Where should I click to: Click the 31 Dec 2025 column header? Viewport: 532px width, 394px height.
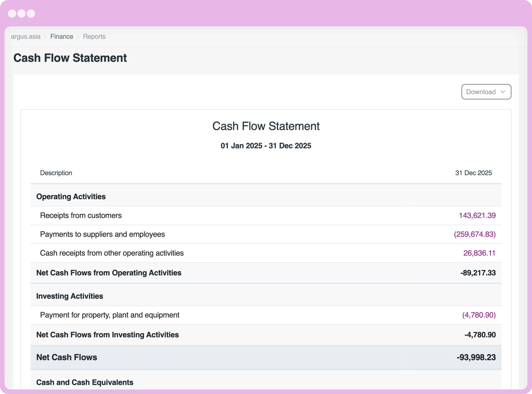[473, 173]
